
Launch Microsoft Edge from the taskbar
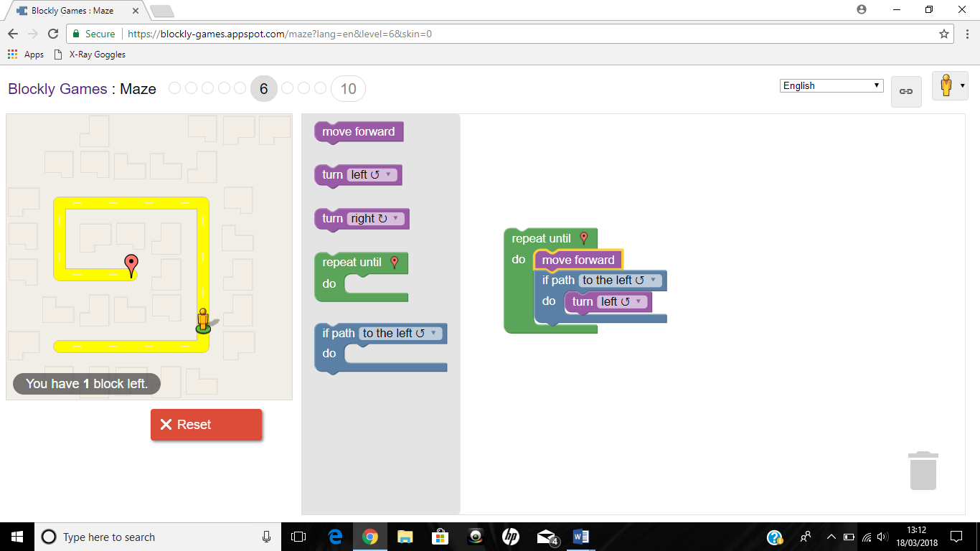335,537
